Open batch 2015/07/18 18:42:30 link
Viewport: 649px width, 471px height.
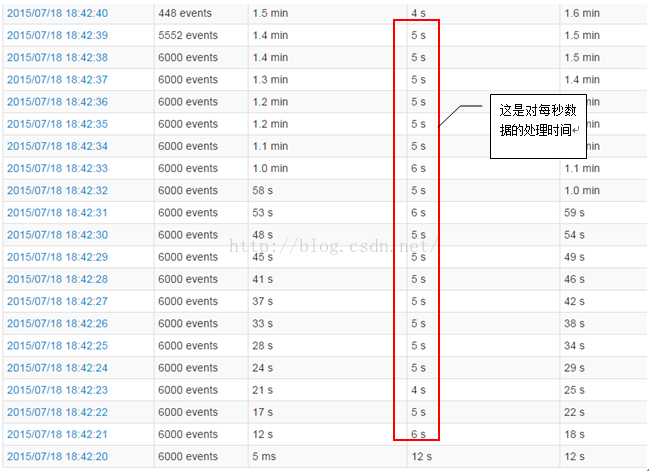click(x=58, y=235)
